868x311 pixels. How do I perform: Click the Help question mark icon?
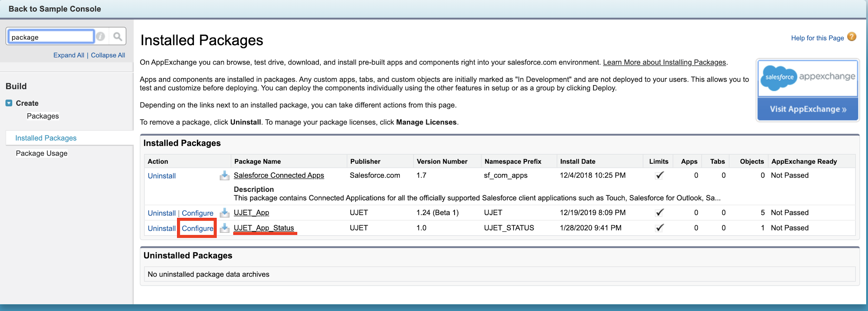click(x=852, y=37)
